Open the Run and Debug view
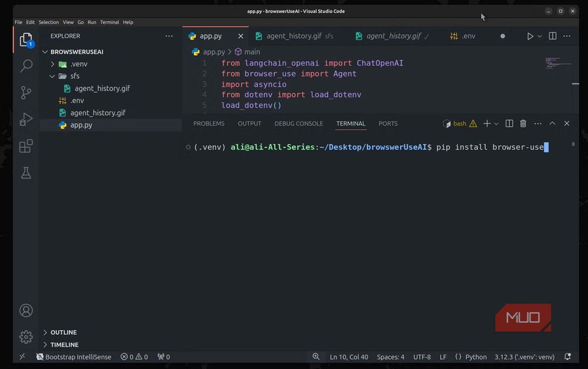 (x=26, y=119)
